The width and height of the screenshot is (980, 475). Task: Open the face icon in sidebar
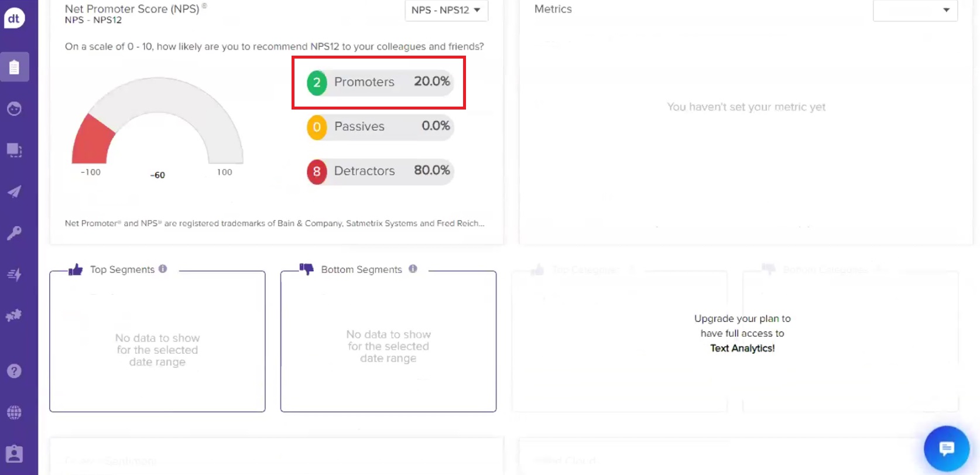click(15, 109)
